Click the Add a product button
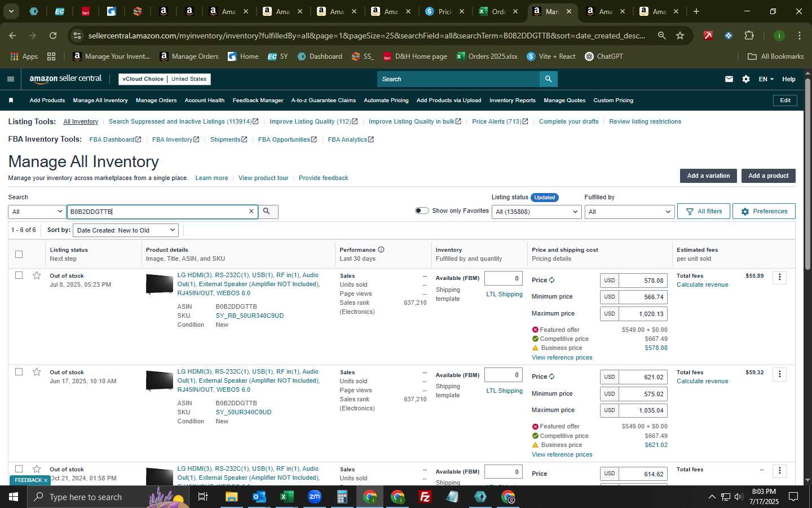This screenshot has height=508, width=812. click(768, 176)
